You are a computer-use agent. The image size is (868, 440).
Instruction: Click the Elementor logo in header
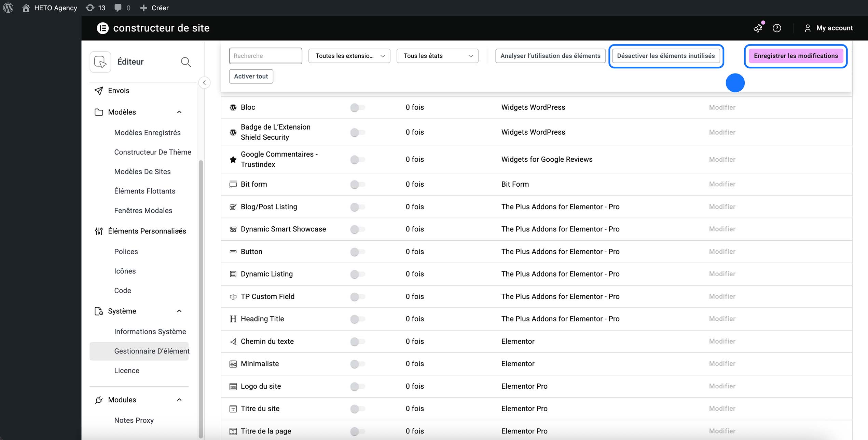[x=102, y=28]
